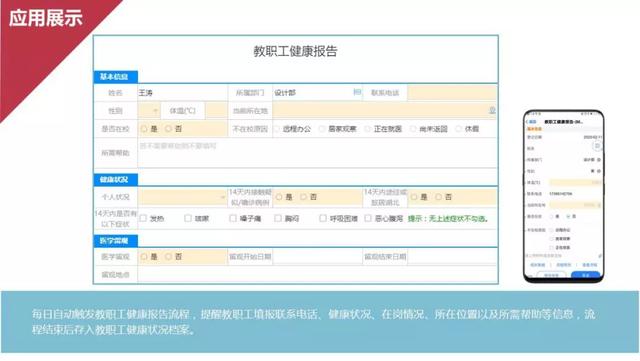Screen dimensions: 640x361
Task: Expand the 个人状况 dropdown
Action: tap(182, 197)
